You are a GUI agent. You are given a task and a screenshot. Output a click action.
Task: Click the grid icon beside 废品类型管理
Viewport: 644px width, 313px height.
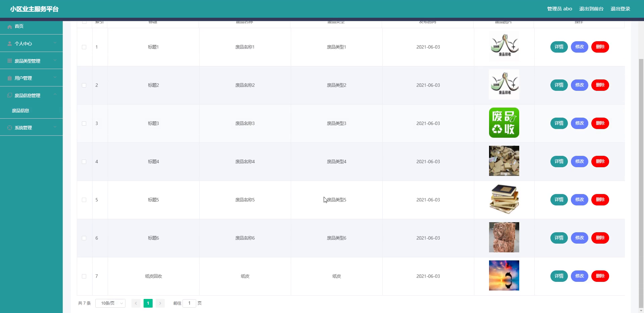[10, 61]
